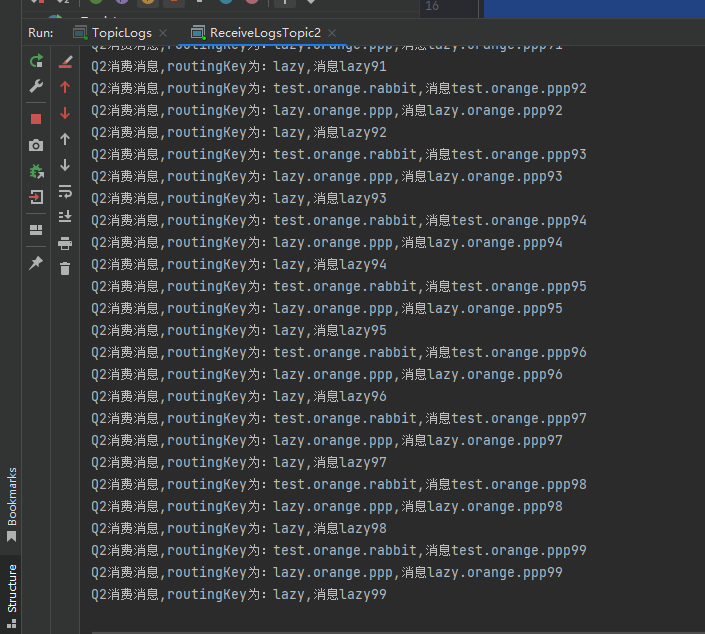Screen dimensions: 705x634
Task: Click the line ending test.orange.ppp98
Action: pos(339,484)
